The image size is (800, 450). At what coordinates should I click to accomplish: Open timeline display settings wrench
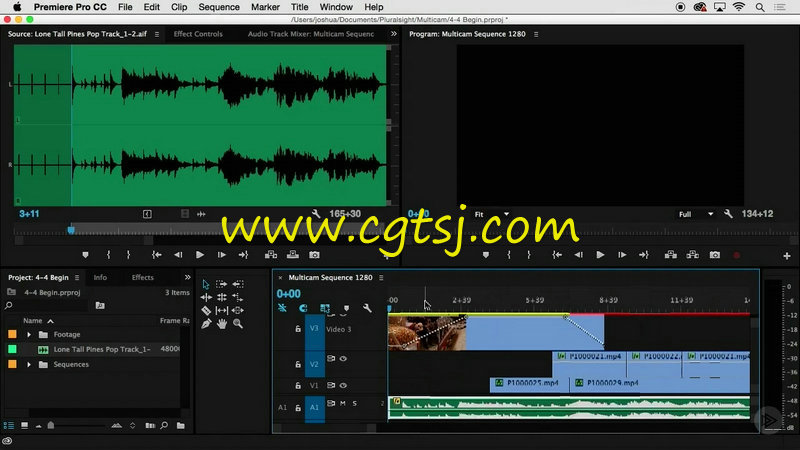coord(367,308)
